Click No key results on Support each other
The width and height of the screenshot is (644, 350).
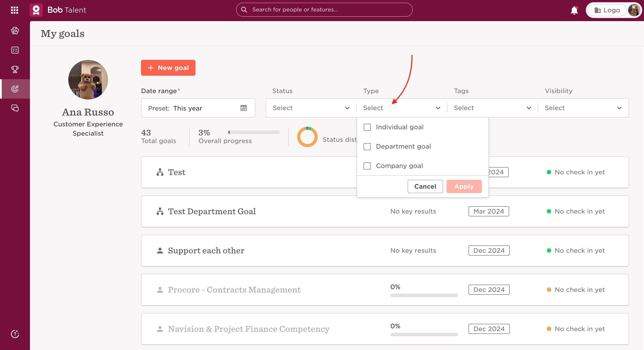(413, 250)
